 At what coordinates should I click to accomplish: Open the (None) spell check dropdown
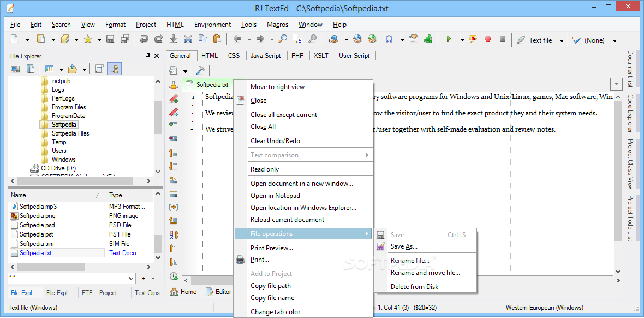[615, 40]
